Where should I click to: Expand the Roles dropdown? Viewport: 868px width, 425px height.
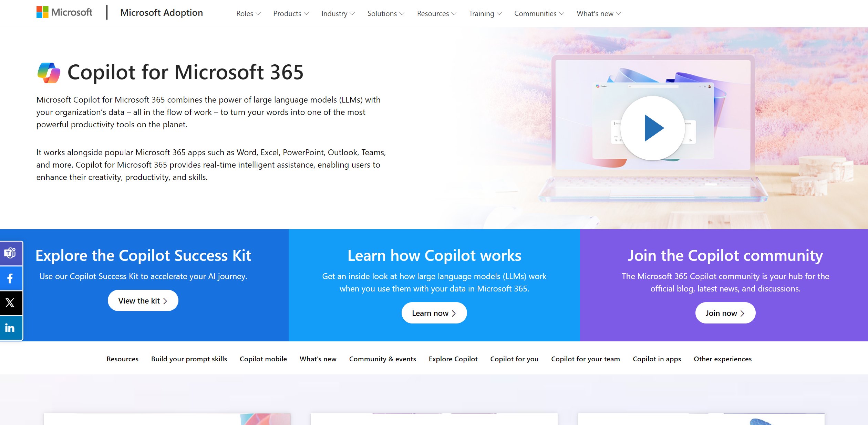coord(248,13)
